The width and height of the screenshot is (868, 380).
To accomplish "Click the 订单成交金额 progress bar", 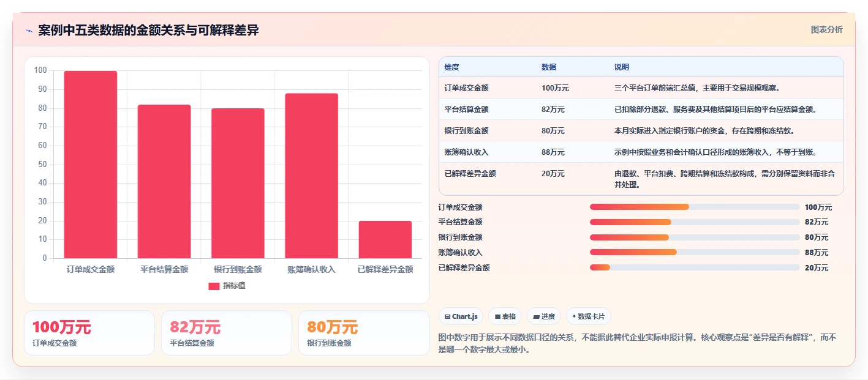I will (x=695, y=207).
